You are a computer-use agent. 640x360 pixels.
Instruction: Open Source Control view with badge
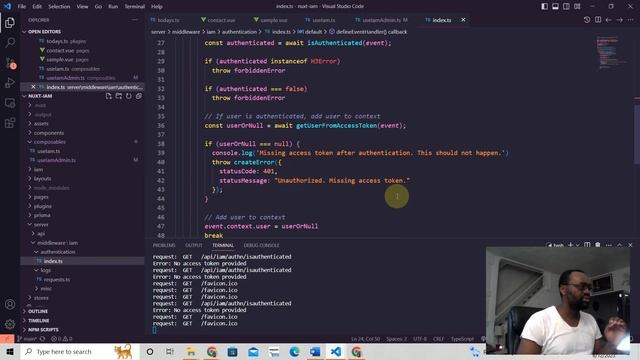click(x=10, y=63)
